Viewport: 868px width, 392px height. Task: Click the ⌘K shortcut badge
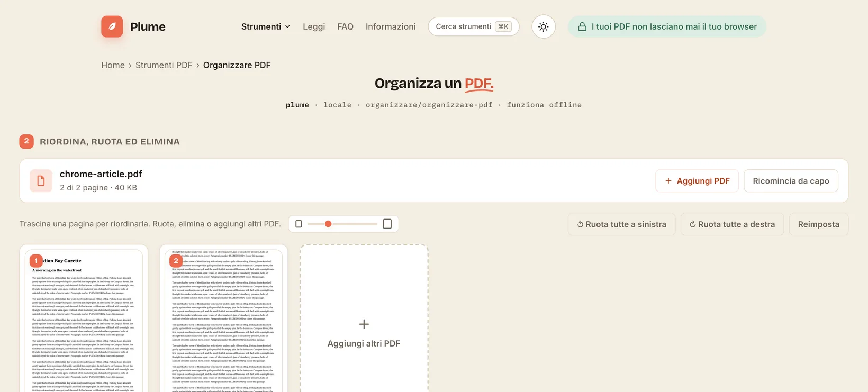503,26
